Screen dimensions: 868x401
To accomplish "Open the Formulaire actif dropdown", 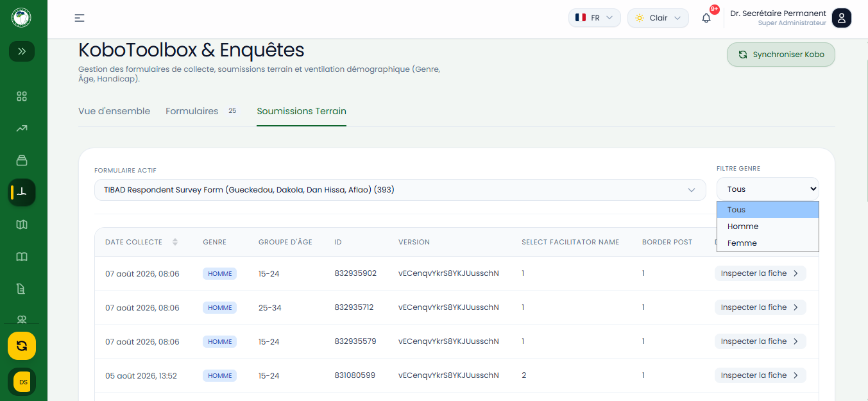I will [x=400, y=190].
